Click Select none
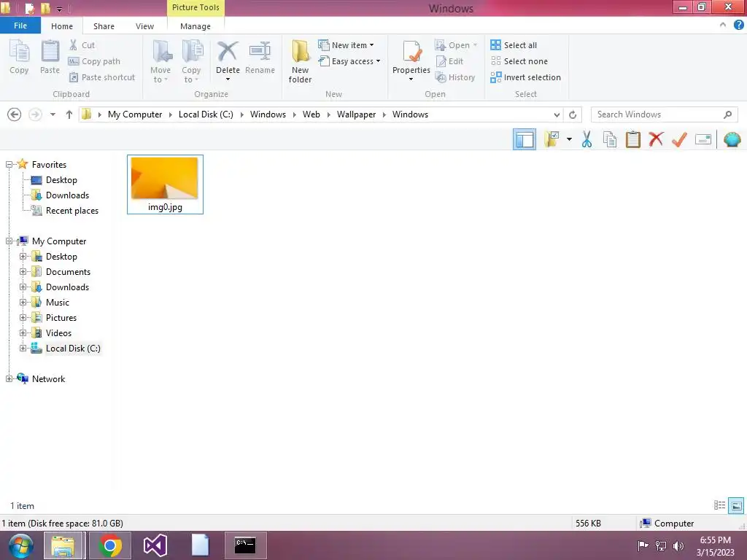Image resolution: width=747 pixels, height=560 pixels. point(519,61)
